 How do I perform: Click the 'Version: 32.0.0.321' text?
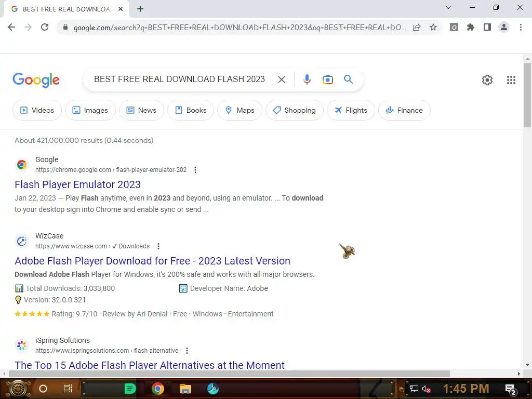point(55,300)
